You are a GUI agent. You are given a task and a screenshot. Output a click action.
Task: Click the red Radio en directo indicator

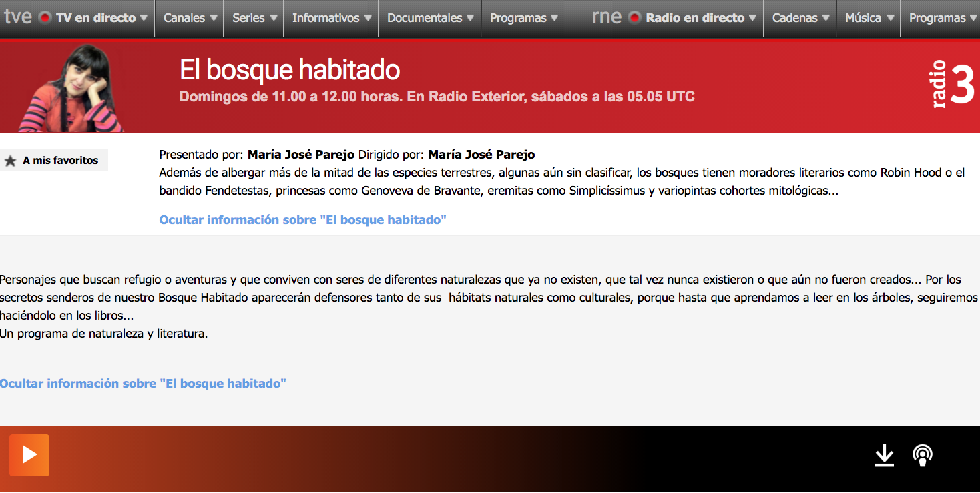coord(634,18)
